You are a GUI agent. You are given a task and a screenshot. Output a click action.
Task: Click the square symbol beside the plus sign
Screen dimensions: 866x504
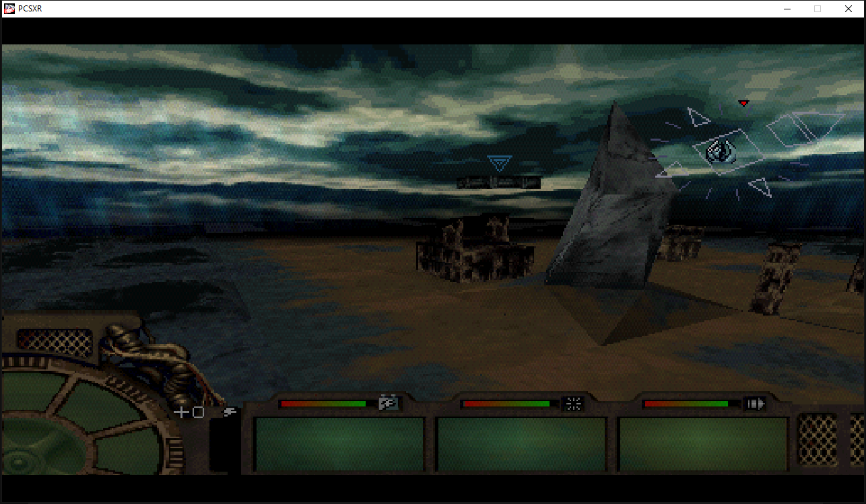[198, 412]
